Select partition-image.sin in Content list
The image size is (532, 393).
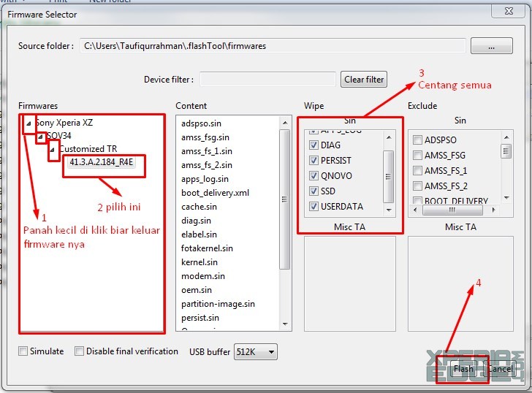coord(218,304)
